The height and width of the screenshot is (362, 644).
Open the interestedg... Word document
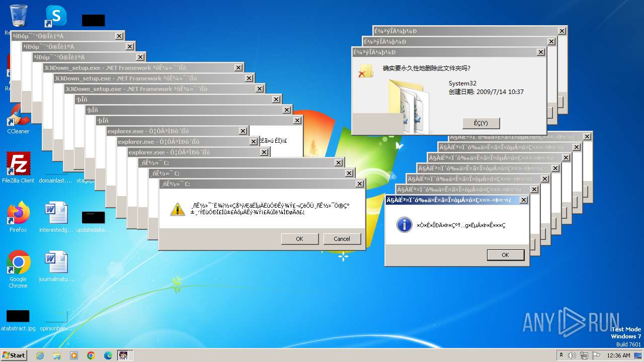(56, 217)
